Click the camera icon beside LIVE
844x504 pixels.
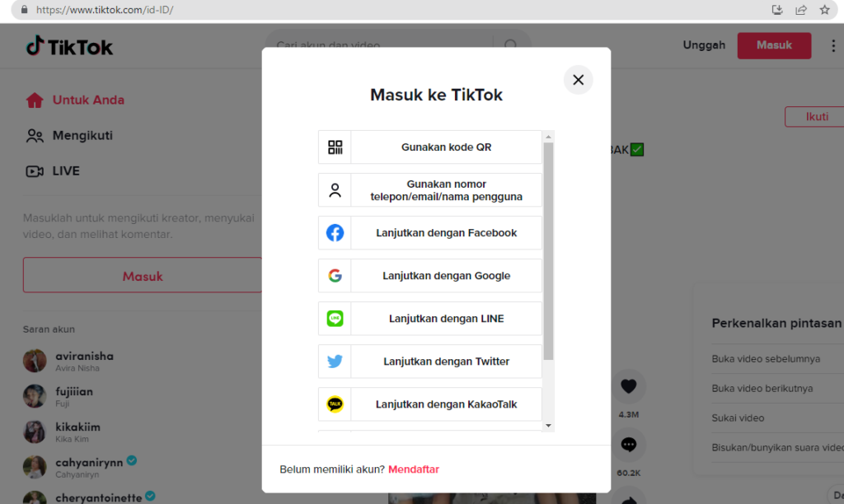pos(35,171)
